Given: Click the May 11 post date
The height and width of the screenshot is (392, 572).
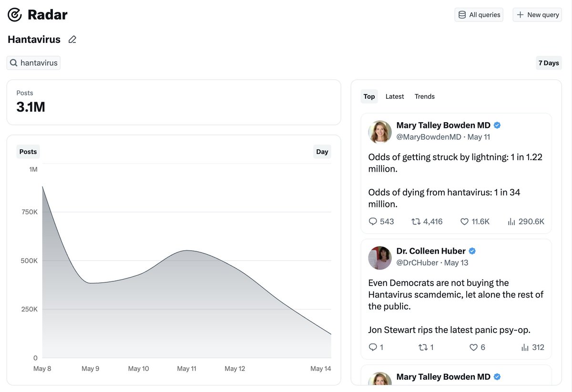Looking at the screenshot, I should [x=479, y=137].
